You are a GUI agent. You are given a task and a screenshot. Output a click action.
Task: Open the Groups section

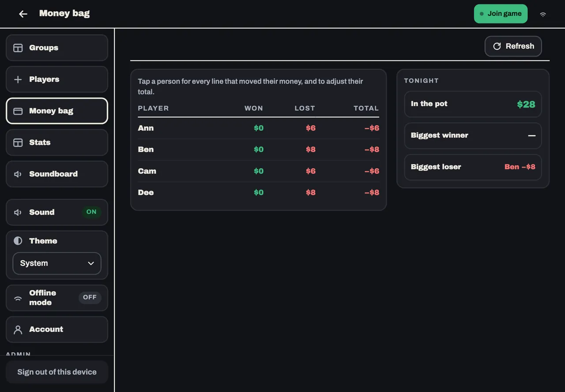click(57, 48)
